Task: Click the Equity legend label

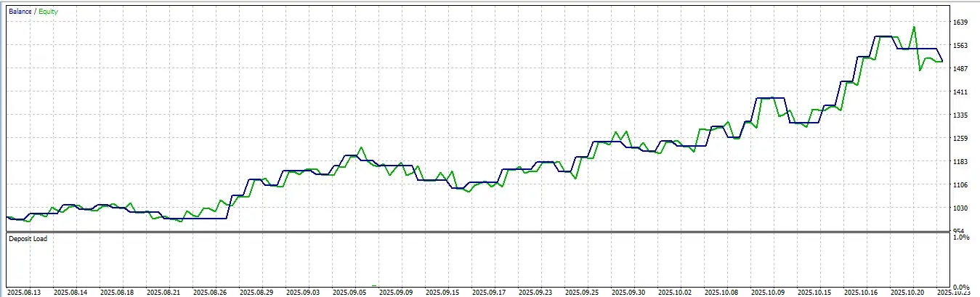Action: point(49,12)
